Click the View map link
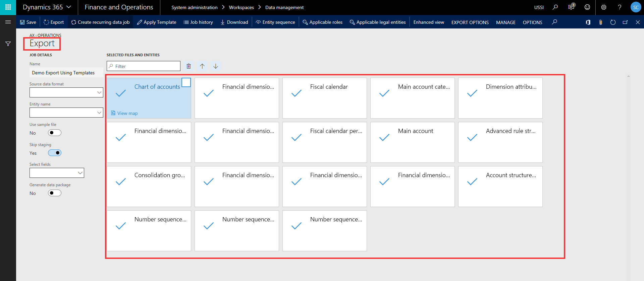 click(x=127, y=113)
